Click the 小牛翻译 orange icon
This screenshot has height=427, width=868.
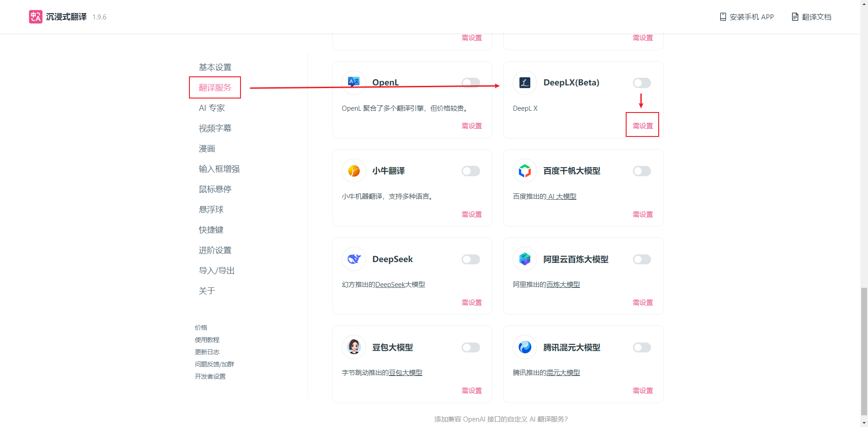[354, 171]
